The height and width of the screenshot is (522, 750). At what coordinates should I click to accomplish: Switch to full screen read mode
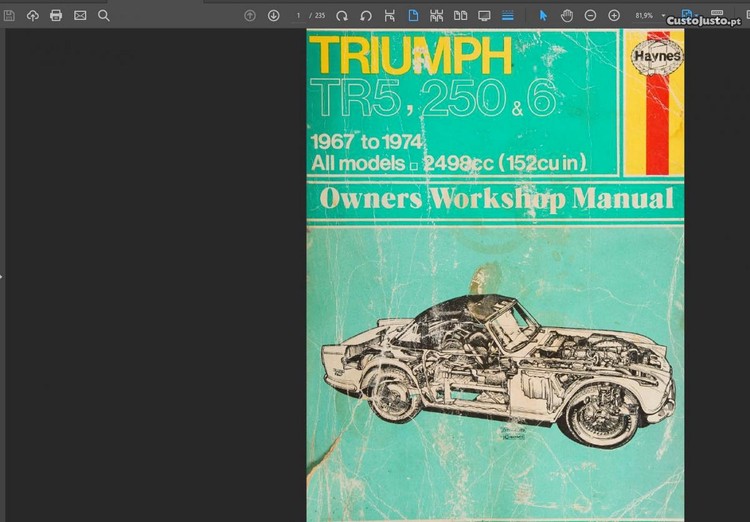tap(484, 16)
